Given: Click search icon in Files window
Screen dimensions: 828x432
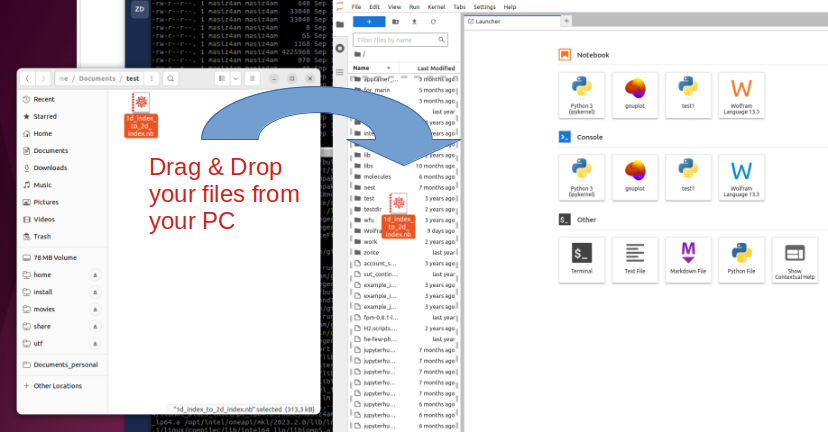Looking at the screenshot, I should click(171, 79).
